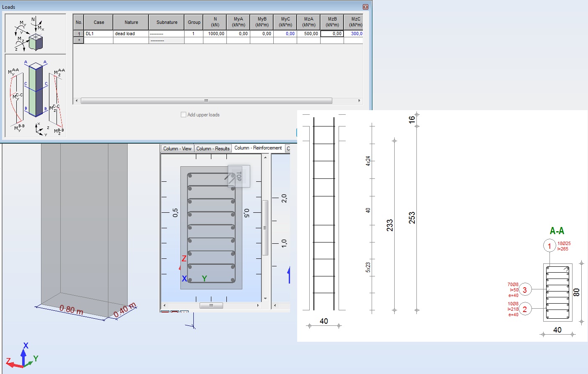
Task: Click the 70Ø8 l=50 stirrup annotation
Action: pos(513,290)
